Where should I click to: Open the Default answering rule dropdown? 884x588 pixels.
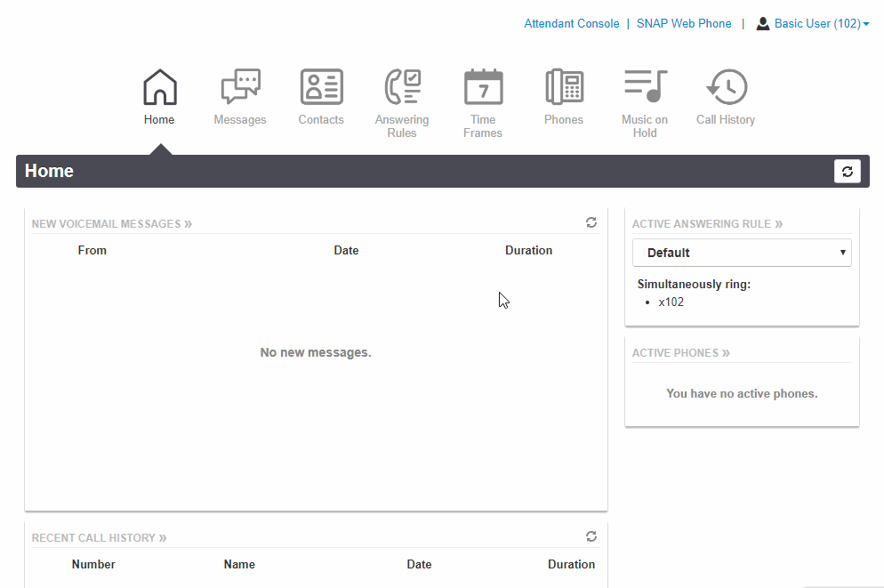point(742,253)
